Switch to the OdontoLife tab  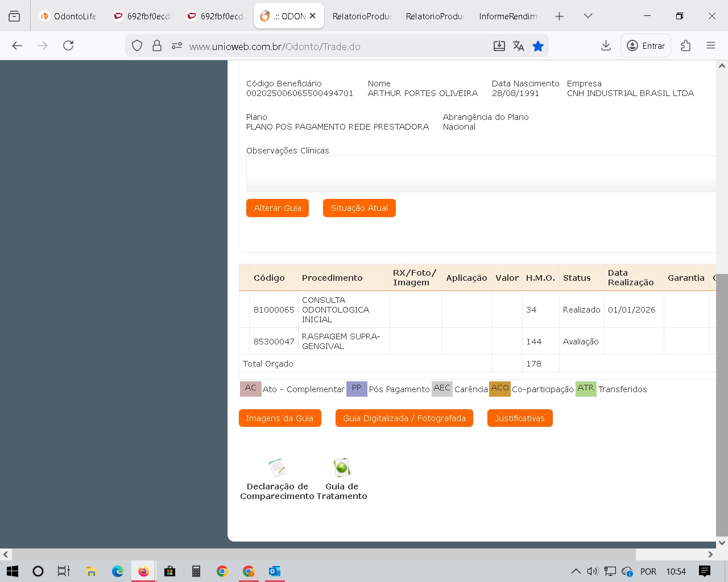68,16
